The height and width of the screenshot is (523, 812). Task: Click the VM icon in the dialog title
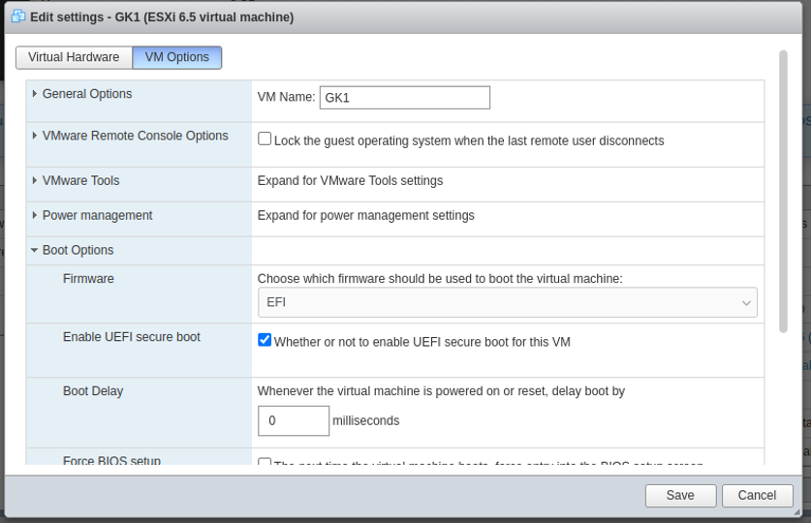[x=18, y=16]
